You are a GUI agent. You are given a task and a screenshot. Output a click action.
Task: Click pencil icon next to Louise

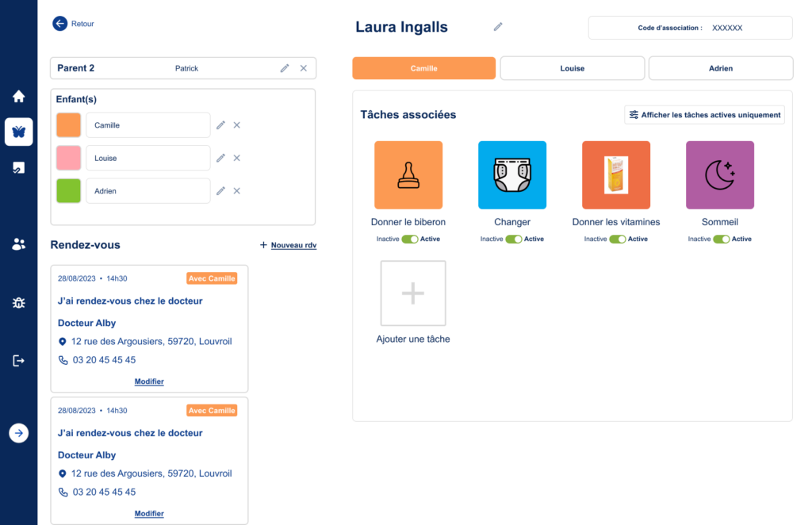pos(220,158)
